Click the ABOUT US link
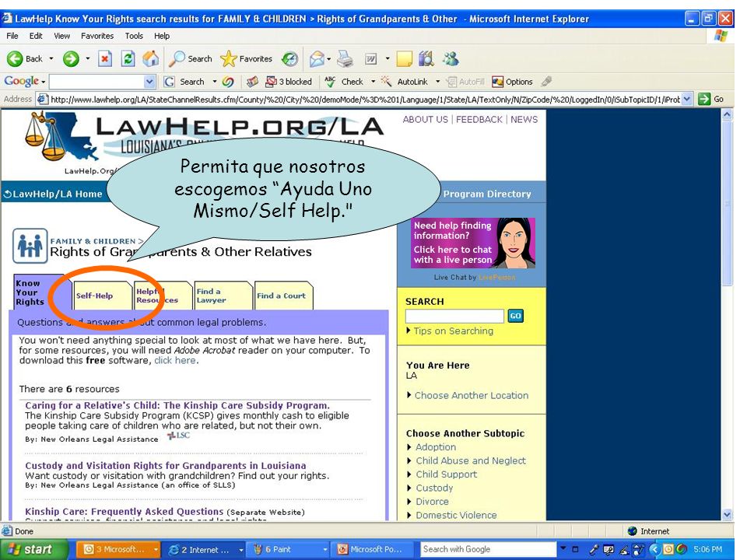This screenshot has height=560, width=747. 425,120
